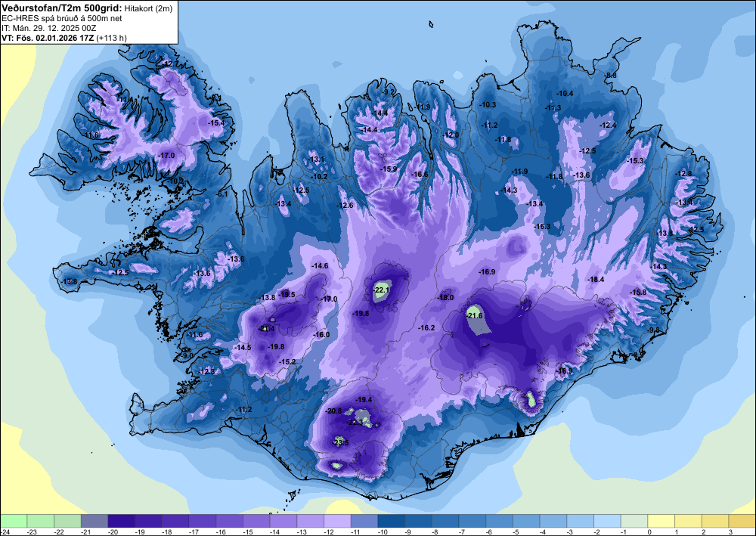Click the orange-yellow legend swatch at 3

coord(742,520)
